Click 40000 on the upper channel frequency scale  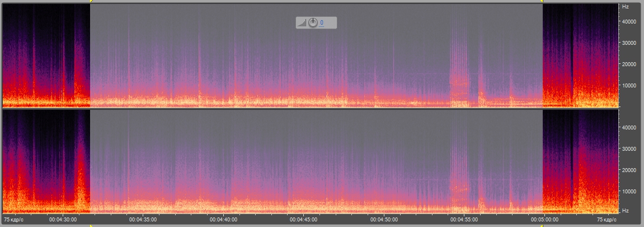629,22
